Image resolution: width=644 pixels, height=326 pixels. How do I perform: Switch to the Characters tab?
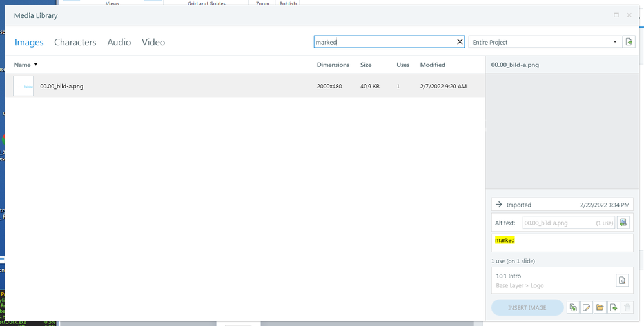tap(75, 42)
